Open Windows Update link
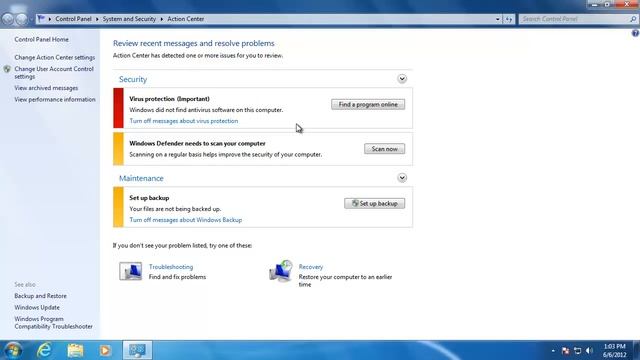 pyautogui.click(x=37, y=307)
